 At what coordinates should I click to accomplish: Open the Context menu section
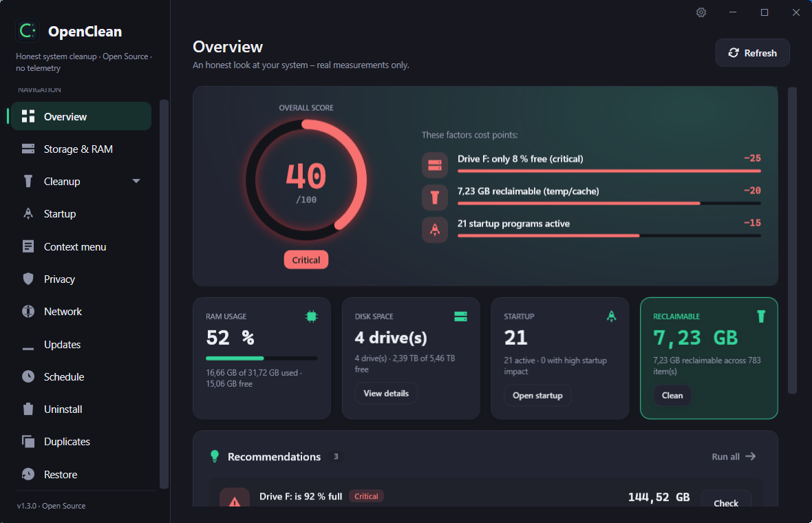[x=81, y=246]
